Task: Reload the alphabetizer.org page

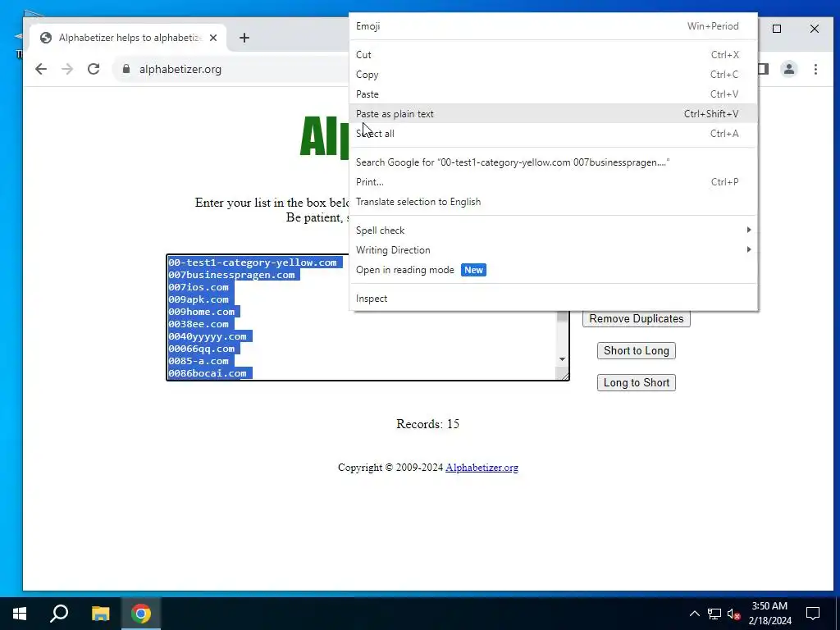Action: 94,69
